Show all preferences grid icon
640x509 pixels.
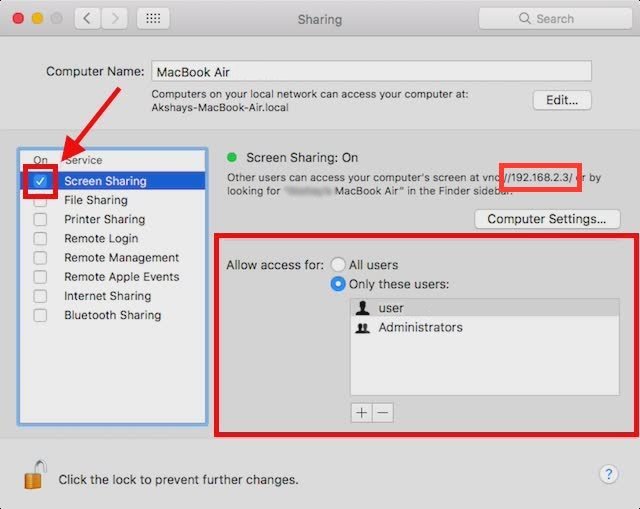[x=151, y=18]
